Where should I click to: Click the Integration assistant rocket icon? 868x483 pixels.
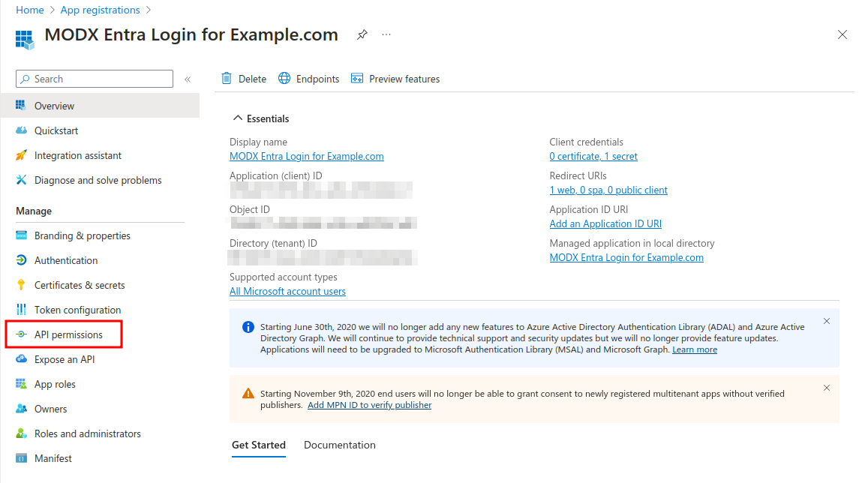pyautogui.click(x=21, y=155)
